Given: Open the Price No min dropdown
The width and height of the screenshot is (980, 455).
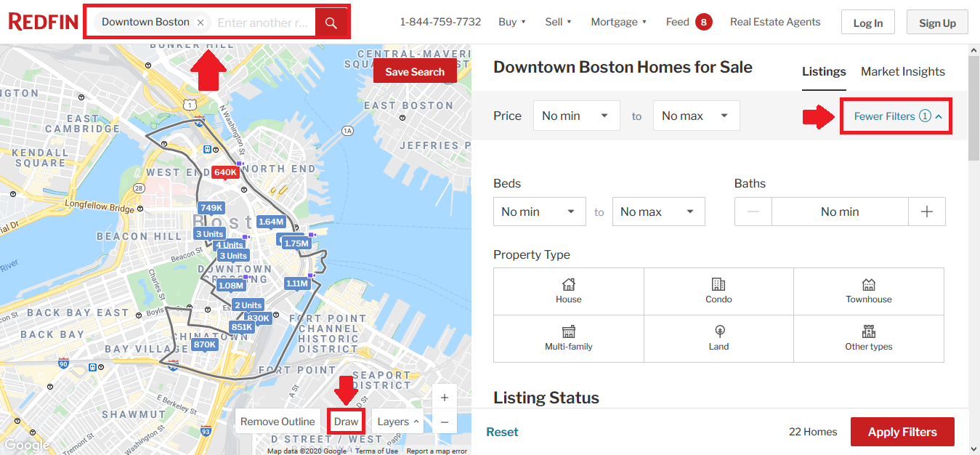Looking at the screenshot, I should pyautogui.click(x=576, y=115).
